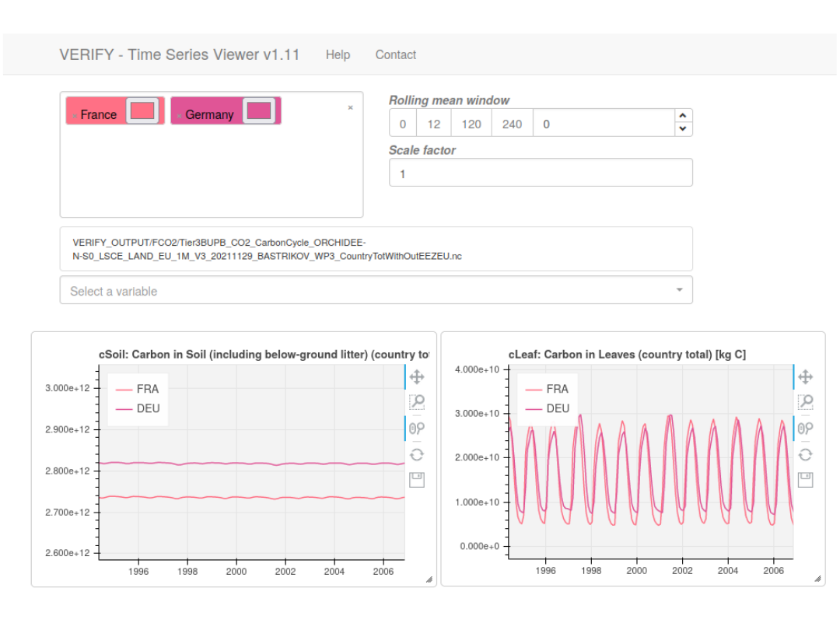Click the cLeaf chart resize handle
This screenshot has height=630, width=840.
pos(817,579)
